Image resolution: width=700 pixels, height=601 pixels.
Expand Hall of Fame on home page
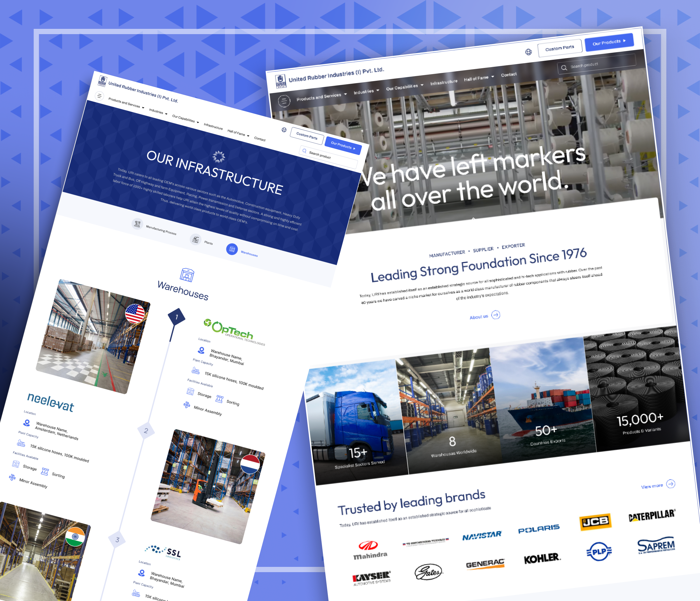[479, 78]
